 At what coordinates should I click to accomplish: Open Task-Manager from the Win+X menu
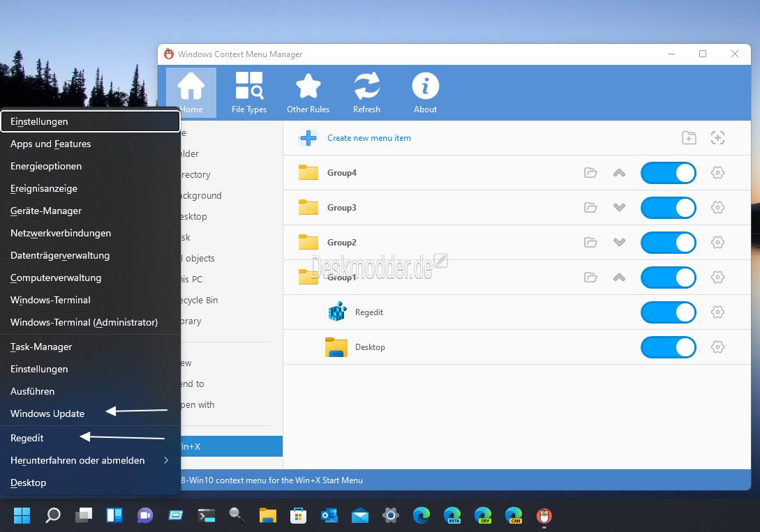point(90,347)
